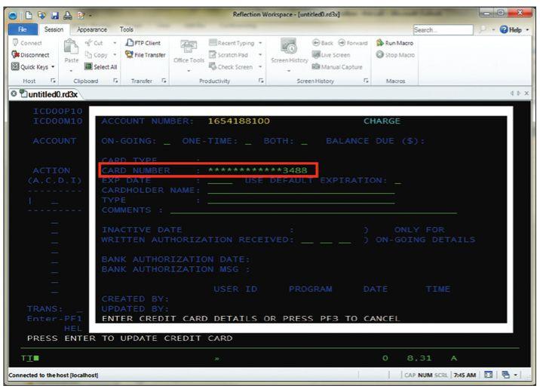Click the ON-GOING field
Image resolution: width=540 pixels, height=392 pixels.
tap(167, 142)
